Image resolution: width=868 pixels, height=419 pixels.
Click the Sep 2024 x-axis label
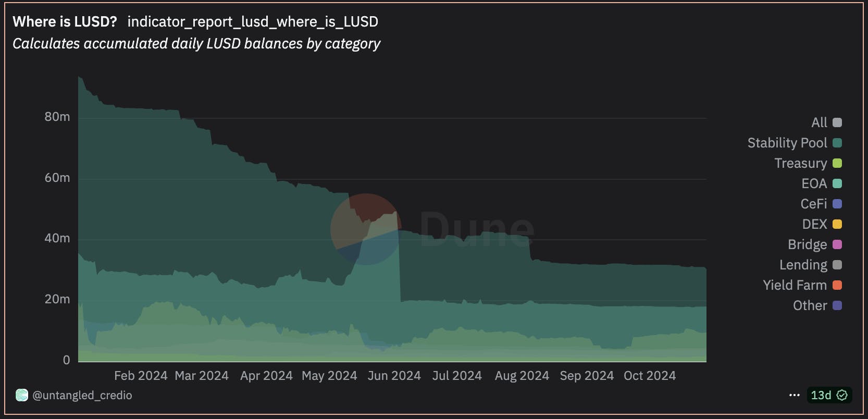587,376
